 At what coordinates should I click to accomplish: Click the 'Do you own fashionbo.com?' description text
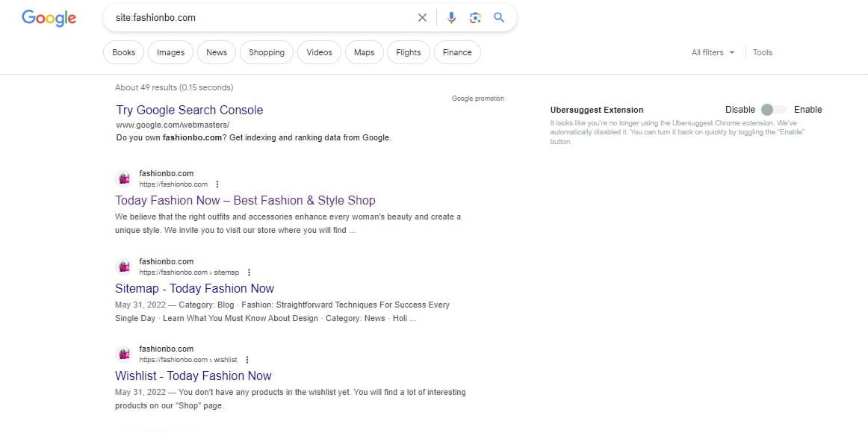[253, 137]
